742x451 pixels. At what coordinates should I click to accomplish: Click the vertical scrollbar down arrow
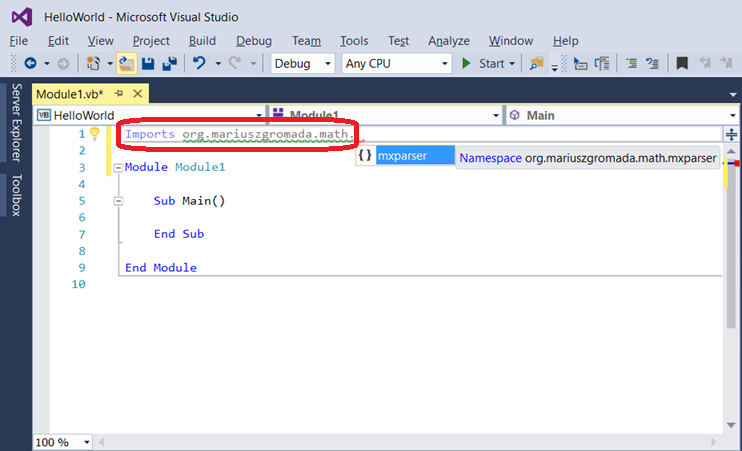pos(731,425)
